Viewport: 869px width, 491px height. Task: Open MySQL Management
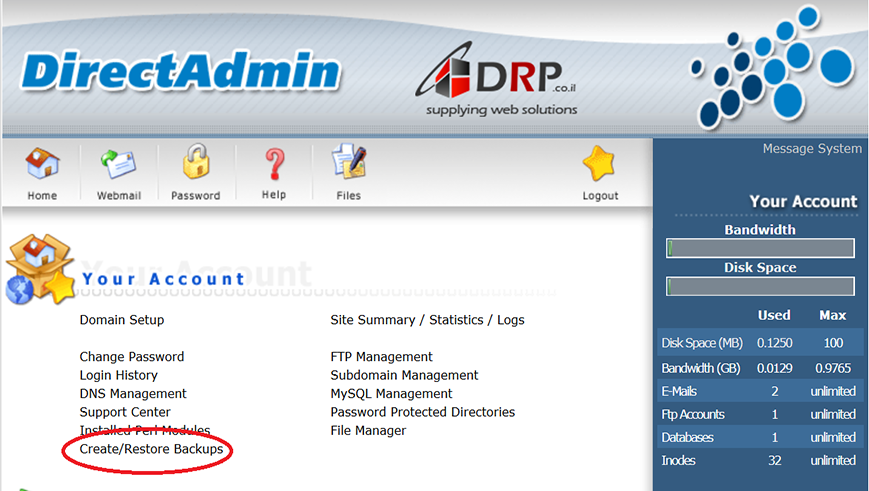pyautogui.click(x=391, y=394)
